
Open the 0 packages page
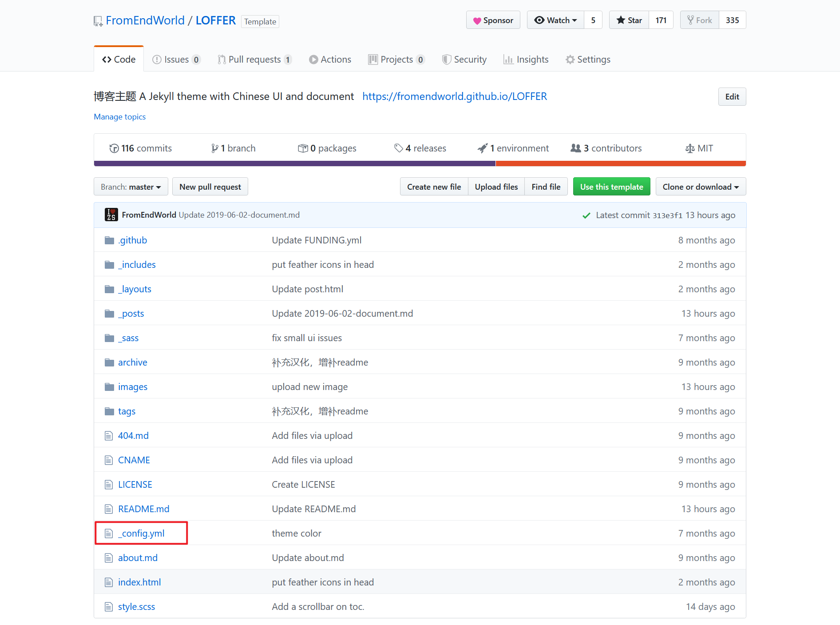[327, 148]
